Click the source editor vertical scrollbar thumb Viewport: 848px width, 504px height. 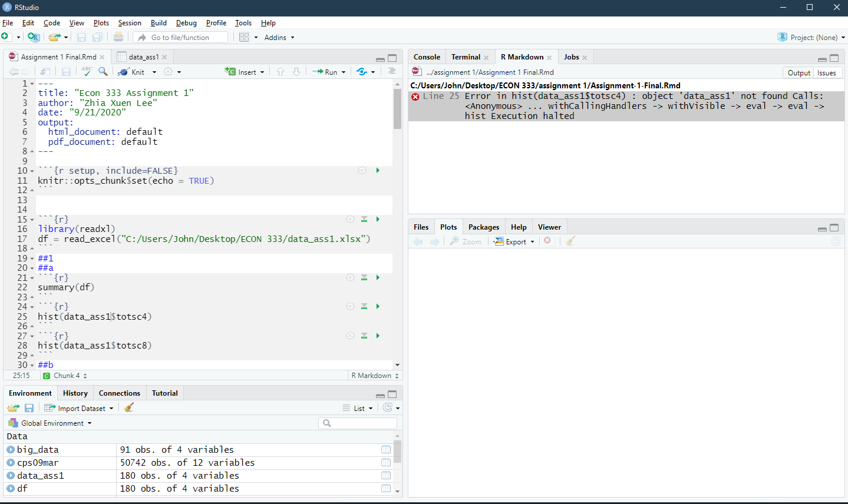[x=397, y=109]
